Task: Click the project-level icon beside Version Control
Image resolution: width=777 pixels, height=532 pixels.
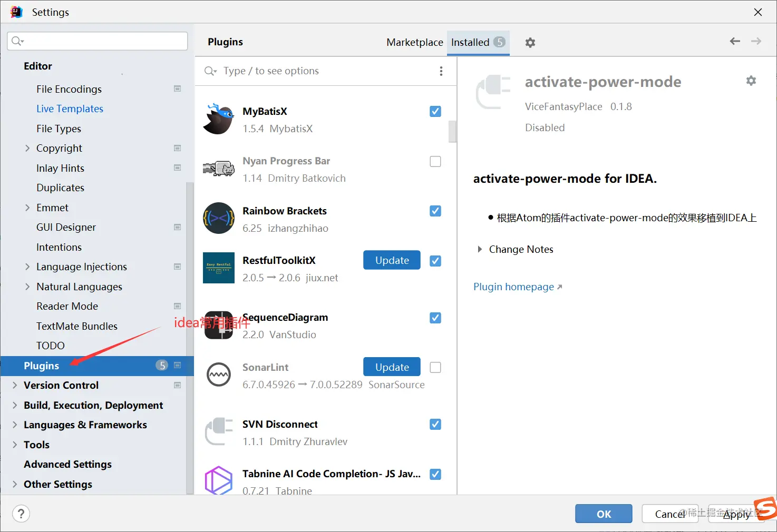Action: tap(178, 385)
